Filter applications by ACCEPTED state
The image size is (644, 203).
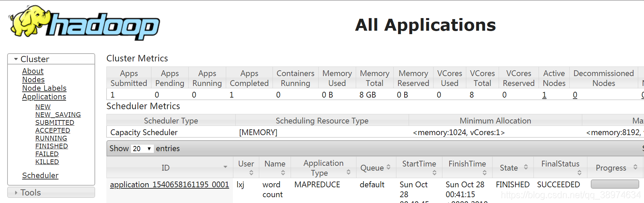(53, 130)
